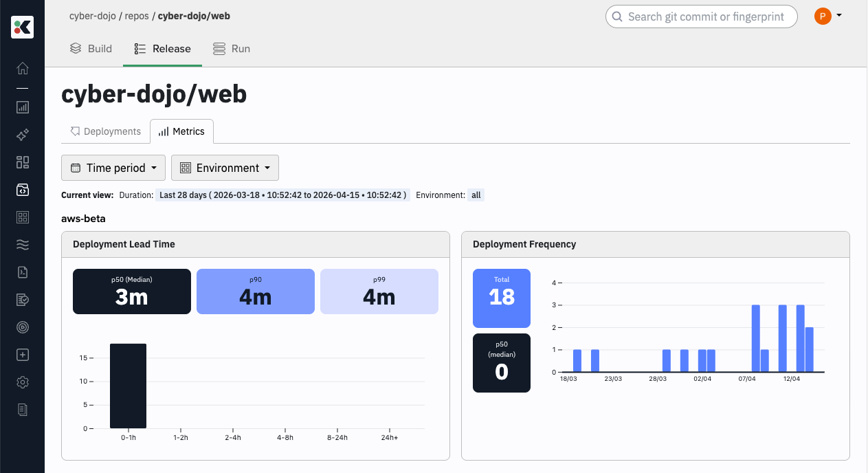Click the Last 28 days duration text
Image resolution: width=868 pixels, height=473 pixels.
(282, 195)
